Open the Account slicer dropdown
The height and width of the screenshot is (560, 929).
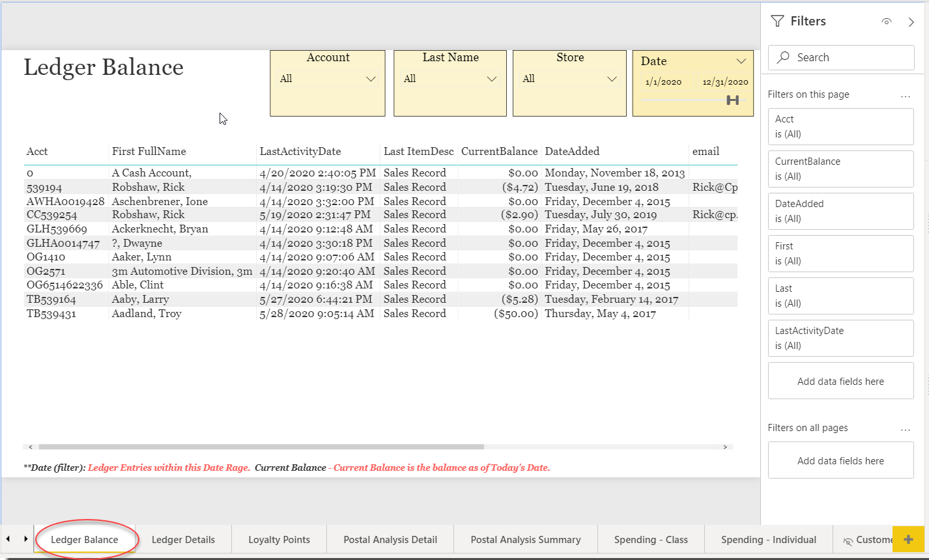[371, 79]
